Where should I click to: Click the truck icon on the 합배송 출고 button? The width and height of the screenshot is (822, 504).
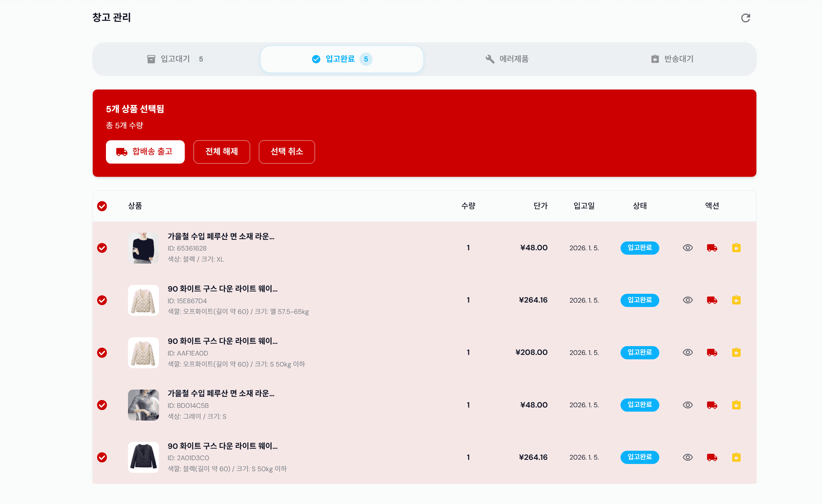122,152
